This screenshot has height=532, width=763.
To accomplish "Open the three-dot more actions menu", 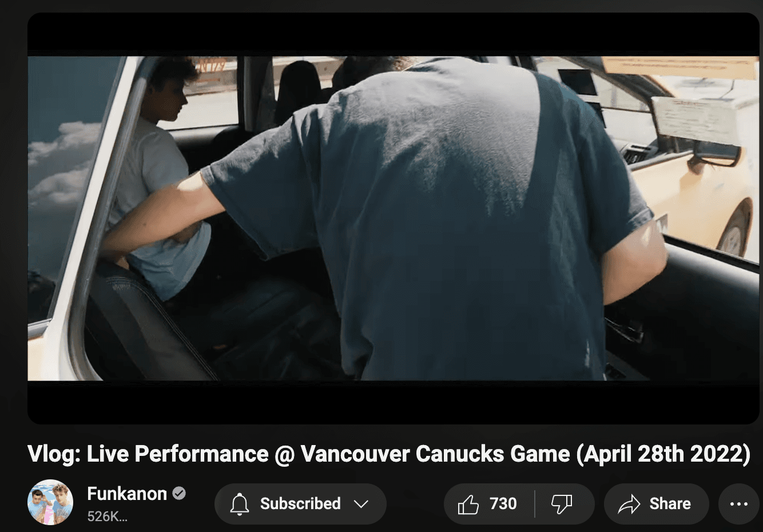I will [x=738, y=504].
